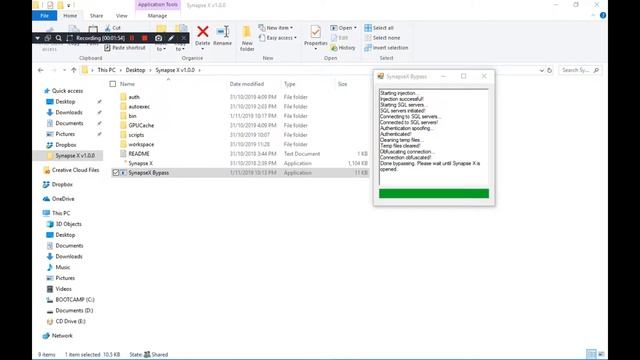Sort by the Size column header
640x360 pixels.
tap(342, 84)
